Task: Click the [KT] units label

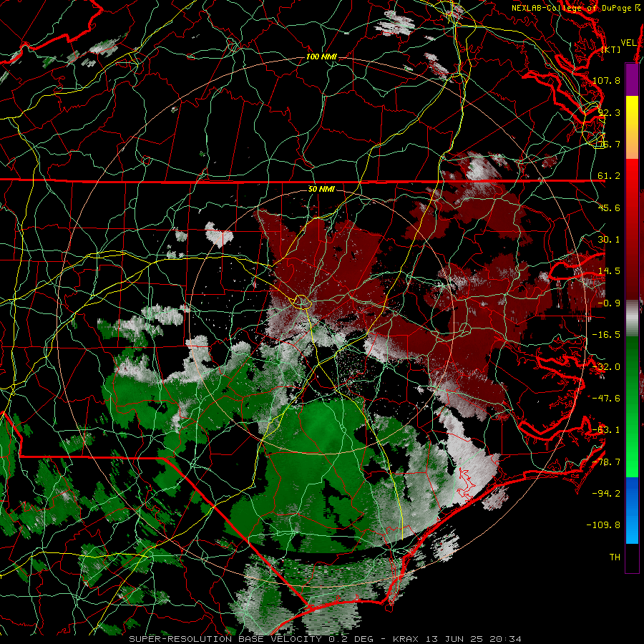Action: coord(611,50)
